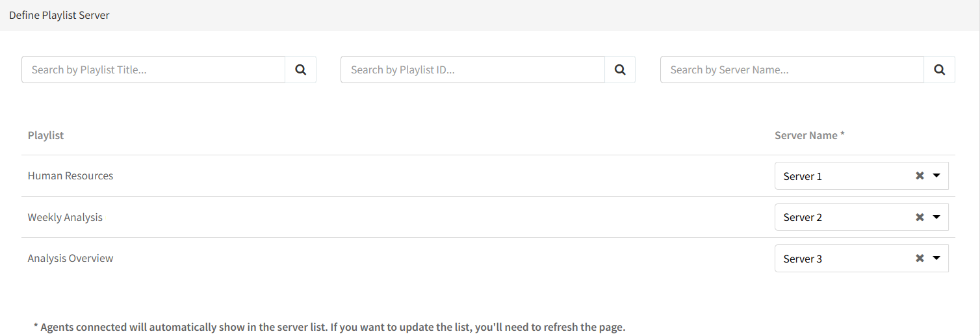
Task: Select the Analysis Overview playlist row
Action: tap(70, 259)
